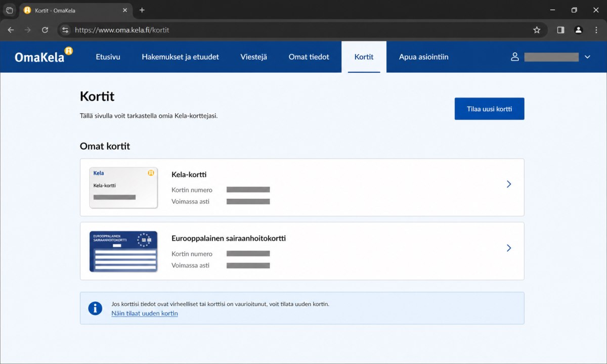Viewport: 607px width, 364px height.
Task: Reload the page with the refresh icon
Action: coord(45,30)
